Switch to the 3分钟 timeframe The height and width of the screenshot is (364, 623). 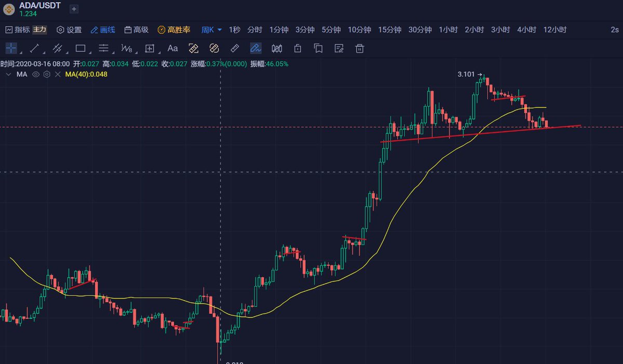click(305, 30)
